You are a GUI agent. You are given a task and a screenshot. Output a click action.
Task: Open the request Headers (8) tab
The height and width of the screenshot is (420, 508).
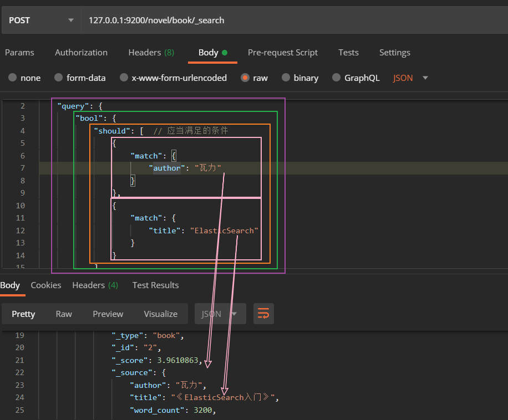[x=151, y=53]
